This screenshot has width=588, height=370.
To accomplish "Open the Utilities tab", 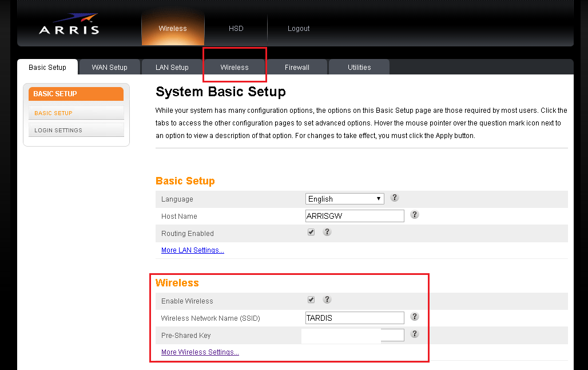I will (x=359, y=67).
